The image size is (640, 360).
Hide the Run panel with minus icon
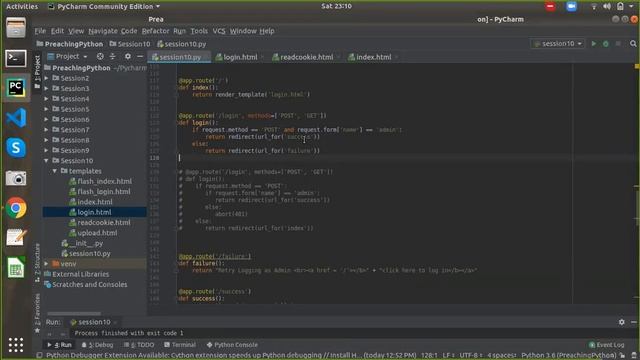click(633, 322)
